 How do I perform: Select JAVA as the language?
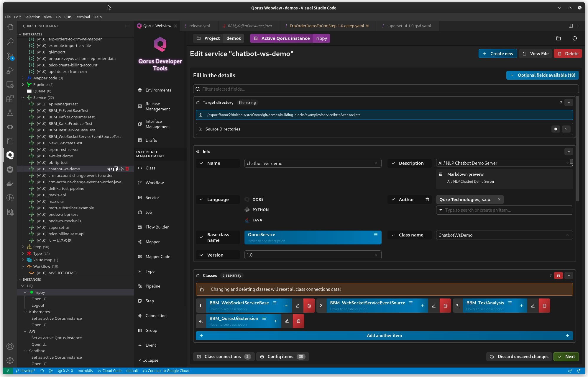[x=253, y=220]
